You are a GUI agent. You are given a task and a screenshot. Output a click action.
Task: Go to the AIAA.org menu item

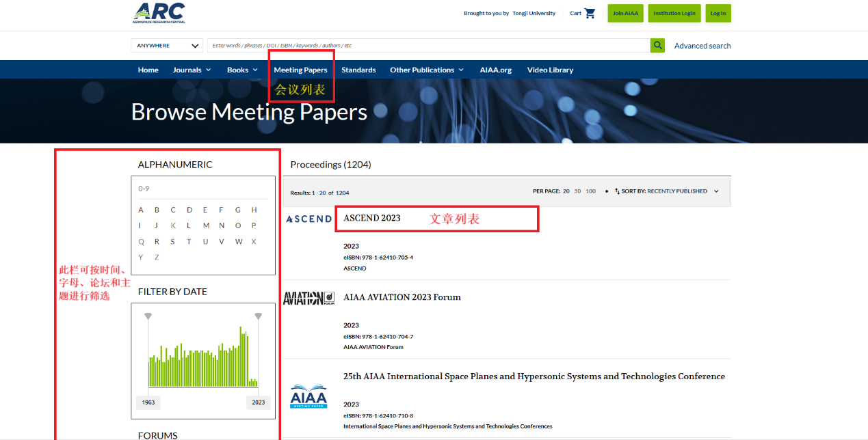tap(495, 70)
